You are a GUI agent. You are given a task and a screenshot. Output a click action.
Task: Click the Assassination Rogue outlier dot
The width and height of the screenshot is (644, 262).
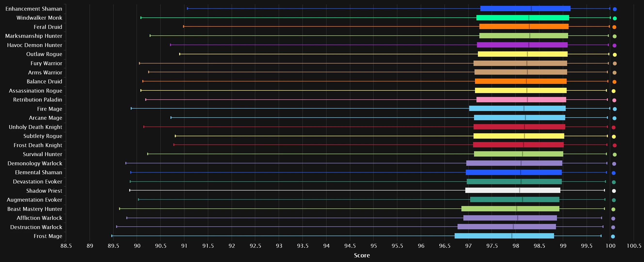point(613,91)
